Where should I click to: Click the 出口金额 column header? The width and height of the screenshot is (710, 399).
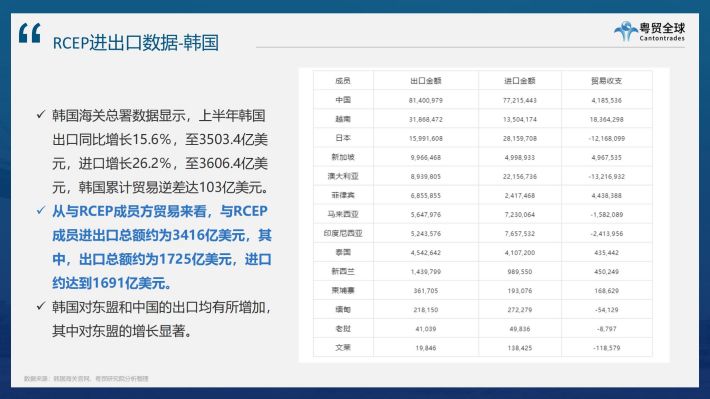pos(426,81)
